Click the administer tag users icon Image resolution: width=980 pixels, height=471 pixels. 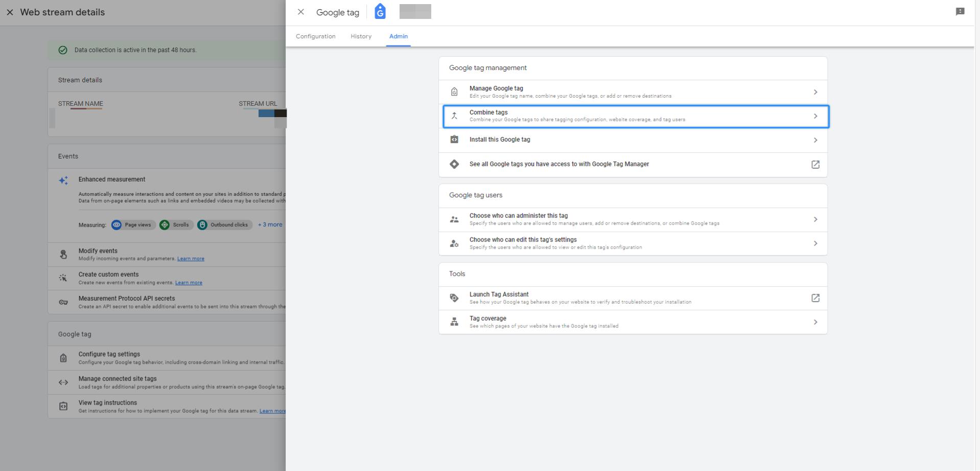tap(454, 219)
